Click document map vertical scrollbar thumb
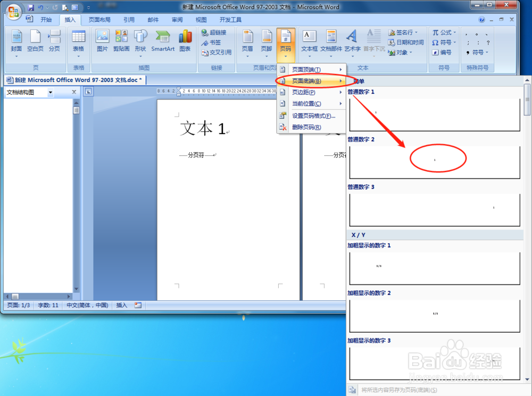The width and height of the screenshot is (532, 396). (x=76, y=110)
